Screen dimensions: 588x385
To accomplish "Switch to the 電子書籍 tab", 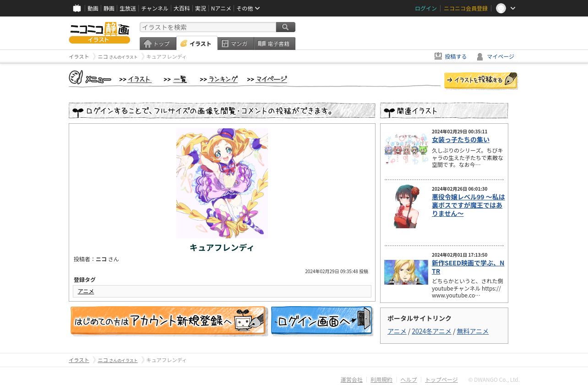I will (x=274, y=44).
